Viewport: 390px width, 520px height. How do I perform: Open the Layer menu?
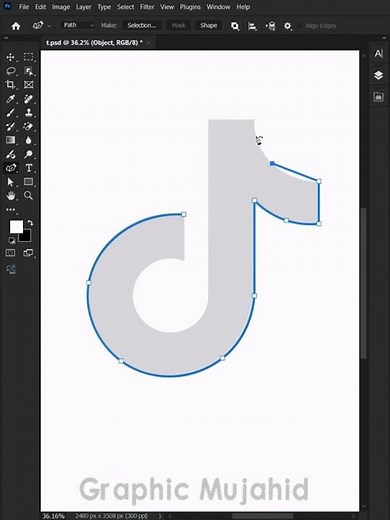click(x=83, y=7)
